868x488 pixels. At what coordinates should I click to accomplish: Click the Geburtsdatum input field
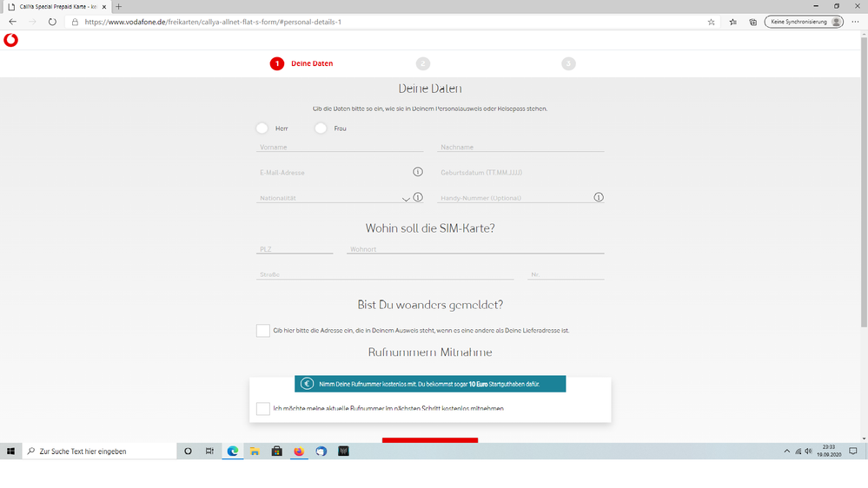click(x=520, y=172)
